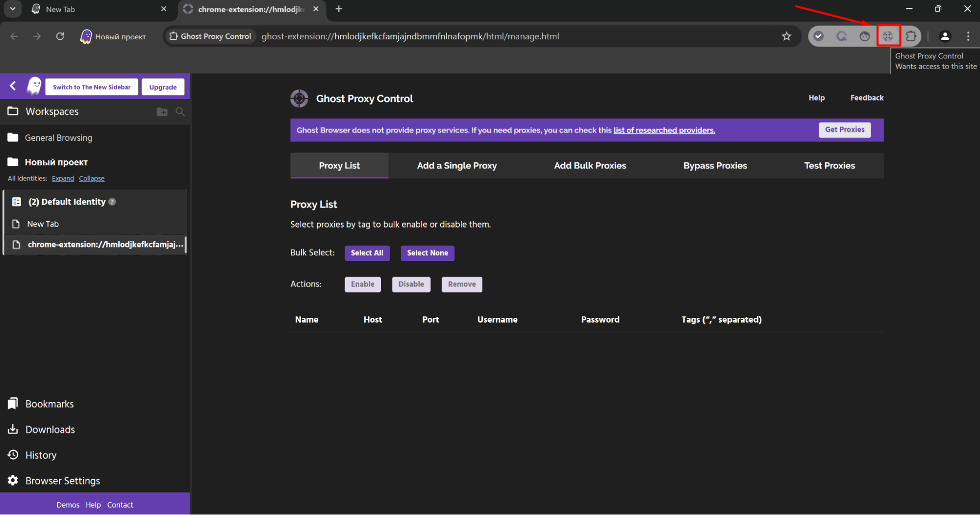The width and height of the screenshot is (980, 515).
Task: Open the browser three-dot menu
Action: (968, 36)
